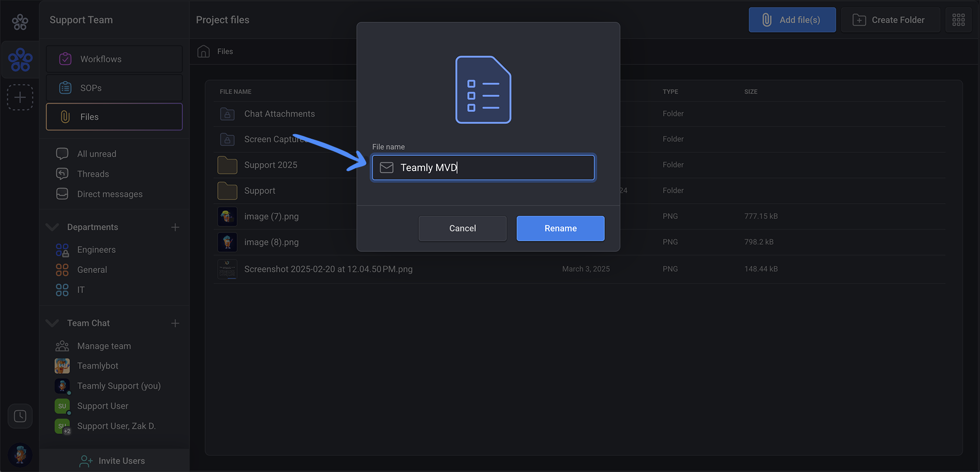The height and width of the screenshot is (472, 980).
Task: Click the Screenshot file thumbnail
Action: click(x=227, y=269)
